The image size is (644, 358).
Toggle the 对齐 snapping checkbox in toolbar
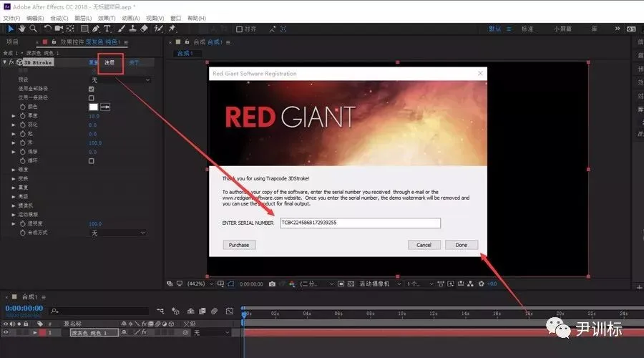click(240, 29)
